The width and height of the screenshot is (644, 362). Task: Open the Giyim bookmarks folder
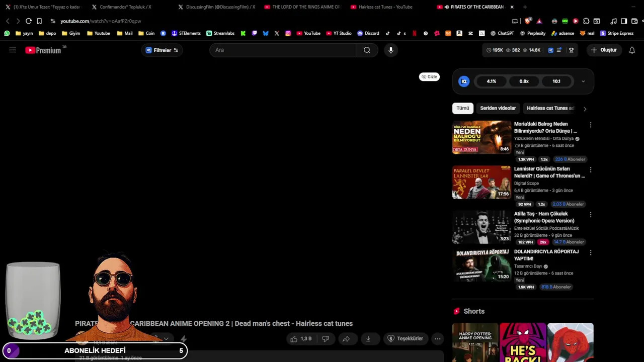[71, 33]
